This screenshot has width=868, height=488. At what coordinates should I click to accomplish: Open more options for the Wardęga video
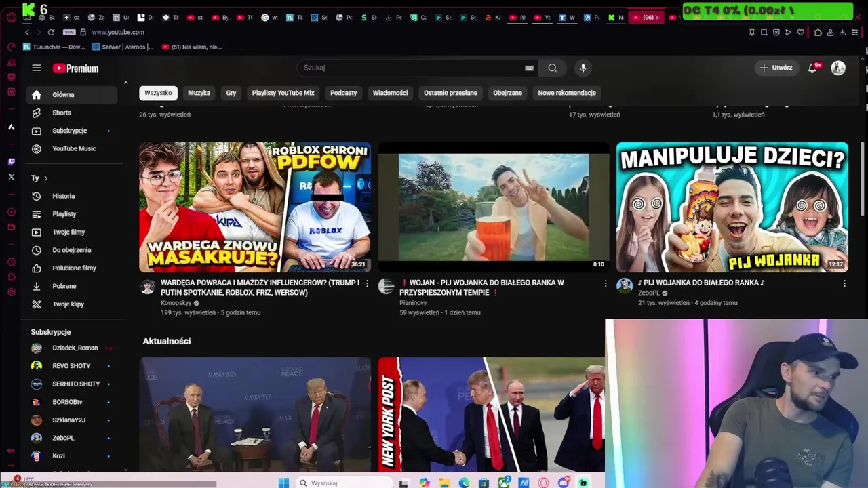[x=368, y=283]
